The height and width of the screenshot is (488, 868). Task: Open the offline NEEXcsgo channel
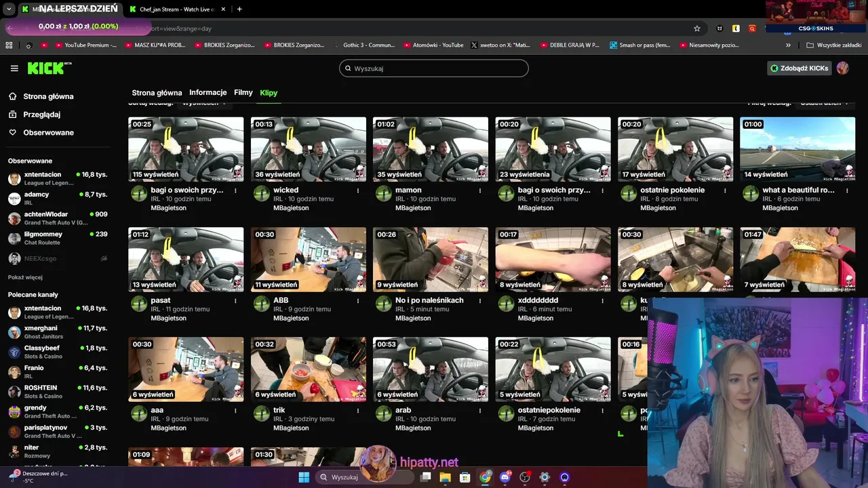pyautogui.click(x=58, y=258)
